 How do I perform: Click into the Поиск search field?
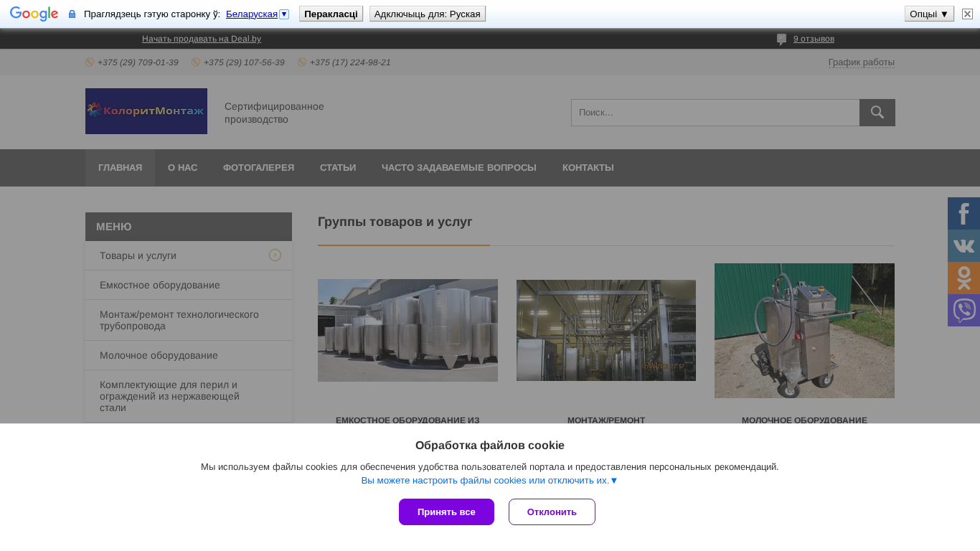[715, 113]
